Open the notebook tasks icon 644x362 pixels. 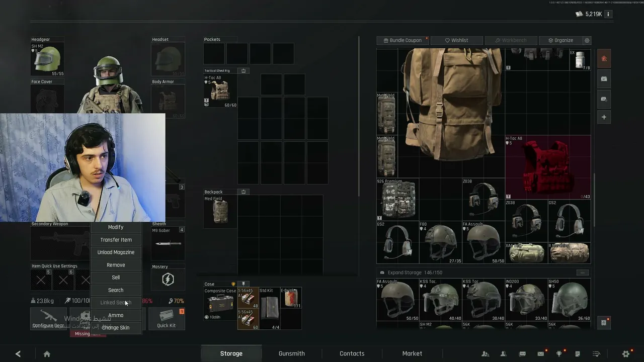(578, 354)
